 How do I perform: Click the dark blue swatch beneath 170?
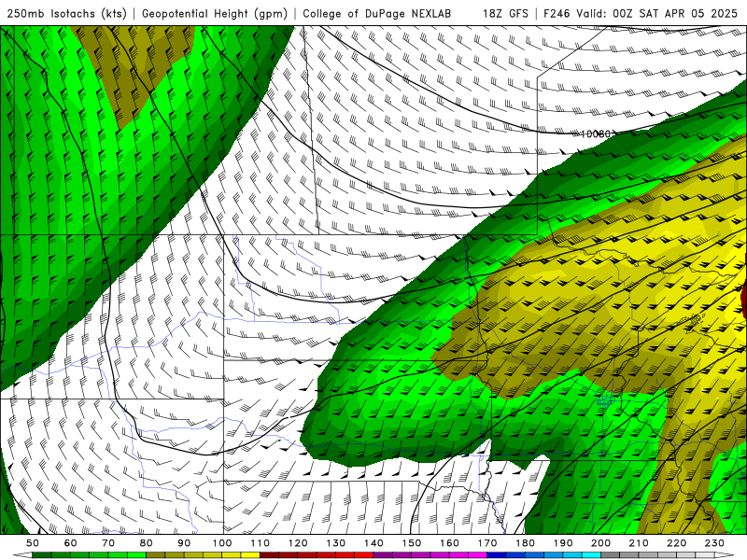pyautogui.click(x=497, y=555)
